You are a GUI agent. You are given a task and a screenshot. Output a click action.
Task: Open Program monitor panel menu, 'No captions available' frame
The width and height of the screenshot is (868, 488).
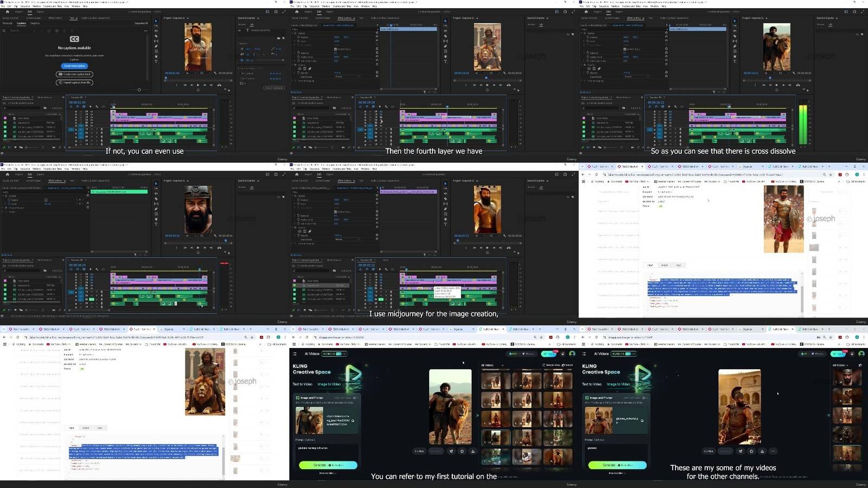(188, 18)
